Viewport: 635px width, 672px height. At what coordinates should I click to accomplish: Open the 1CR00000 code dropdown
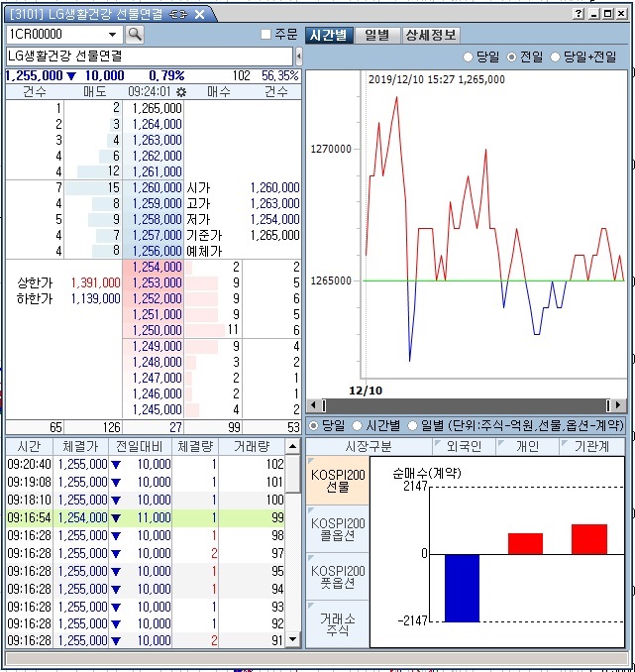pyautogui.click(x=112, y=35)
